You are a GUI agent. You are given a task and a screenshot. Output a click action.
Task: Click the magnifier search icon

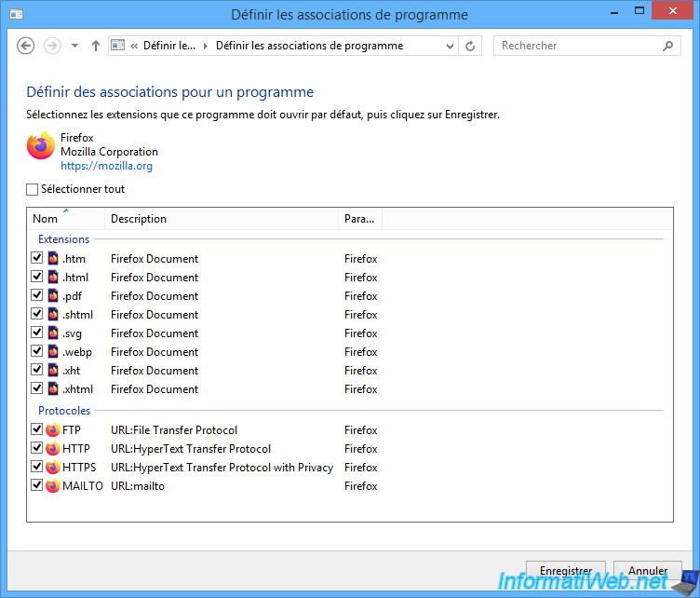tap(667, 46)
